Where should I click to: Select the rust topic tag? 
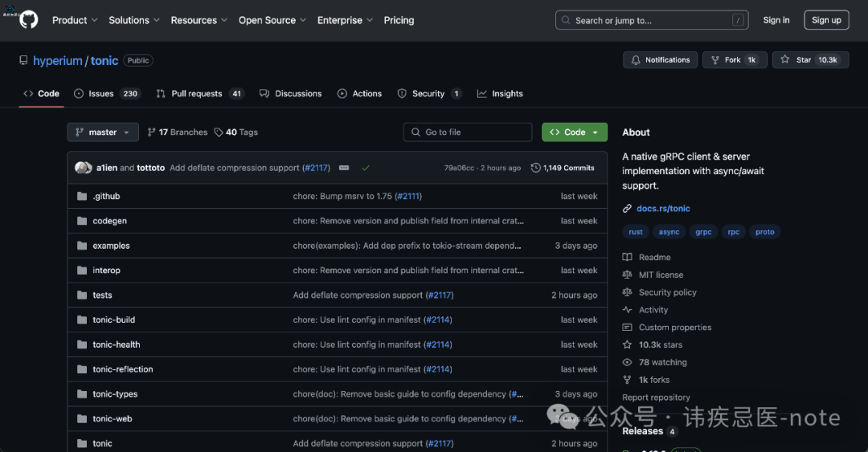pos(636,232)
